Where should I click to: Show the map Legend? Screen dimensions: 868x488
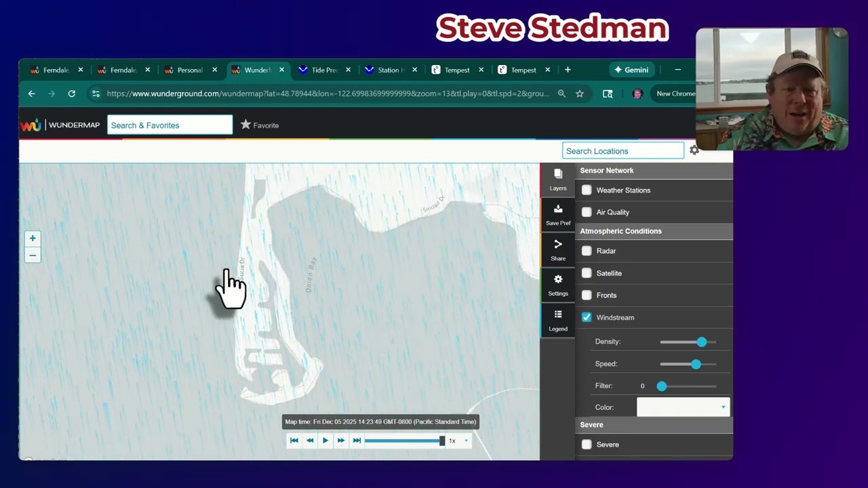tap(558, 321)
